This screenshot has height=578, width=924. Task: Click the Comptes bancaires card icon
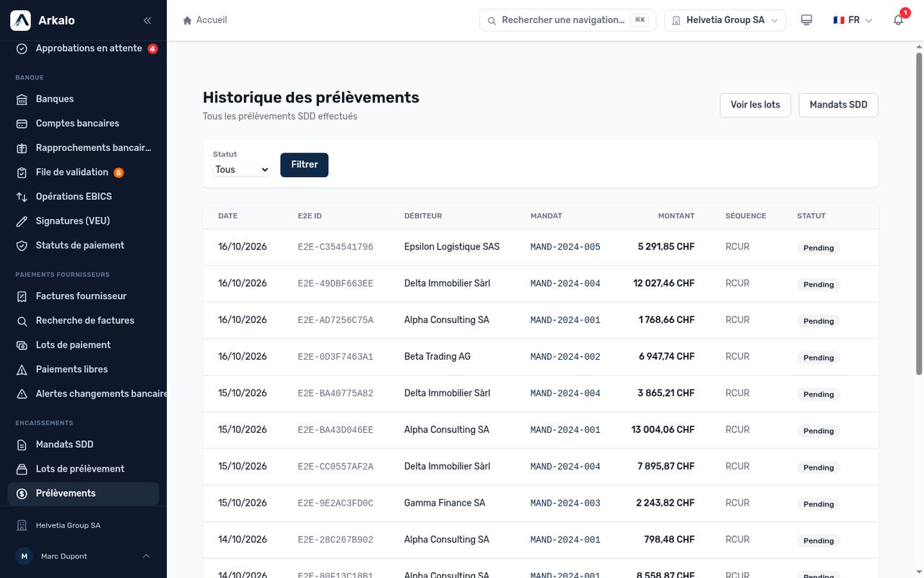(22, 124)
